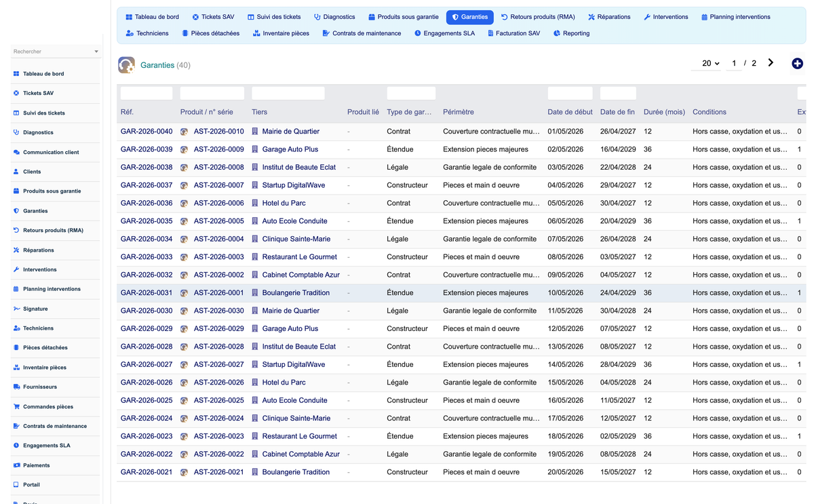Viewport: 814px width, 504px height.
Task: Click the Portail sidebar icon
Action: click(x=16, y=485)
